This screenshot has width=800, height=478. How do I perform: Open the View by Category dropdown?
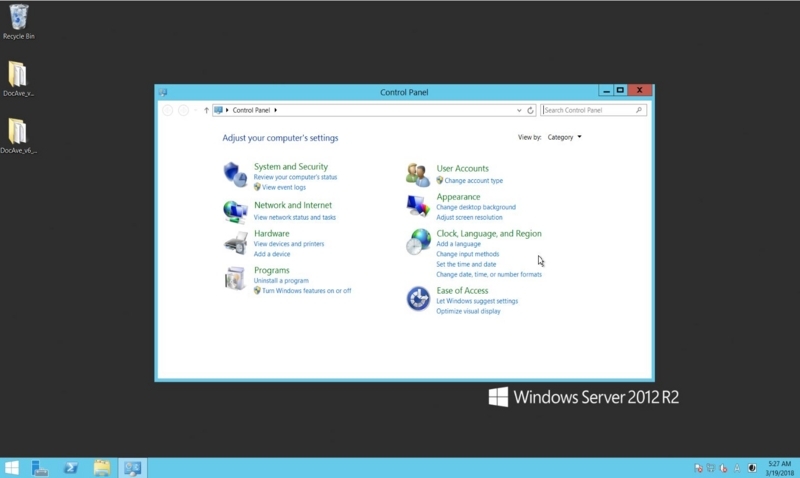564,137
